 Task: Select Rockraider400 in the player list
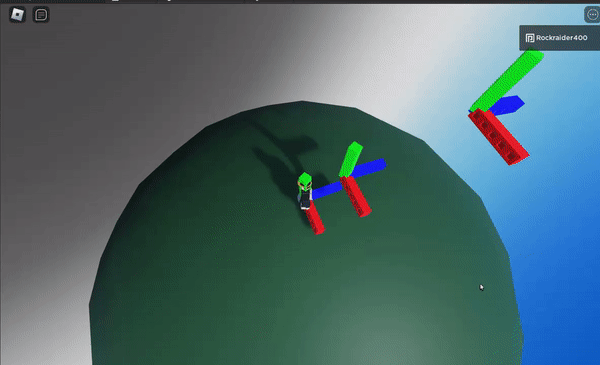[x=559, y=37]
